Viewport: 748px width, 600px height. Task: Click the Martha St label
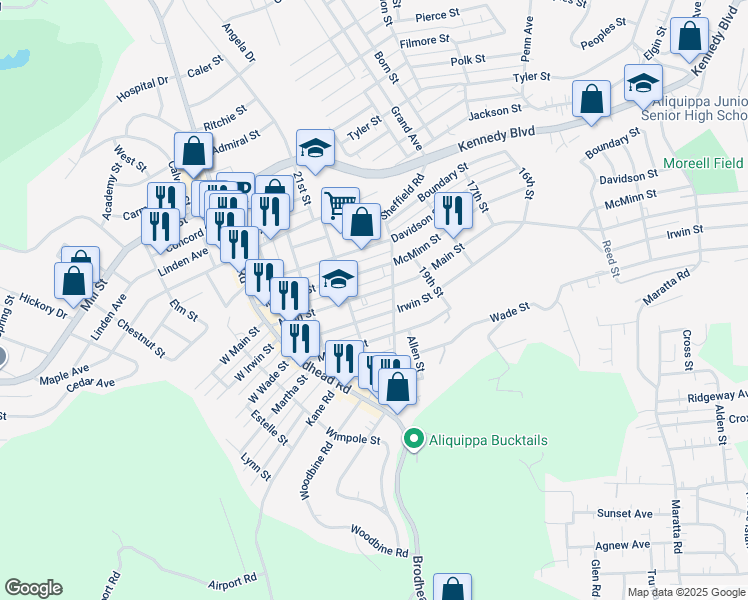(x=290, y=394)
